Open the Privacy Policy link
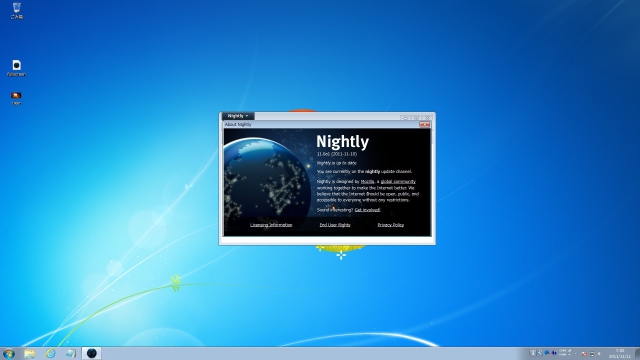Screen dimensions: 640x360 [x=391, y=225]
